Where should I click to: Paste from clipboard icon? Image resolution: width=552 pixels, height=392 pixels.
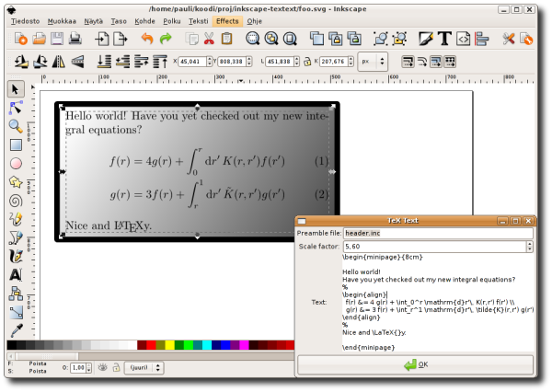[226, 39]
